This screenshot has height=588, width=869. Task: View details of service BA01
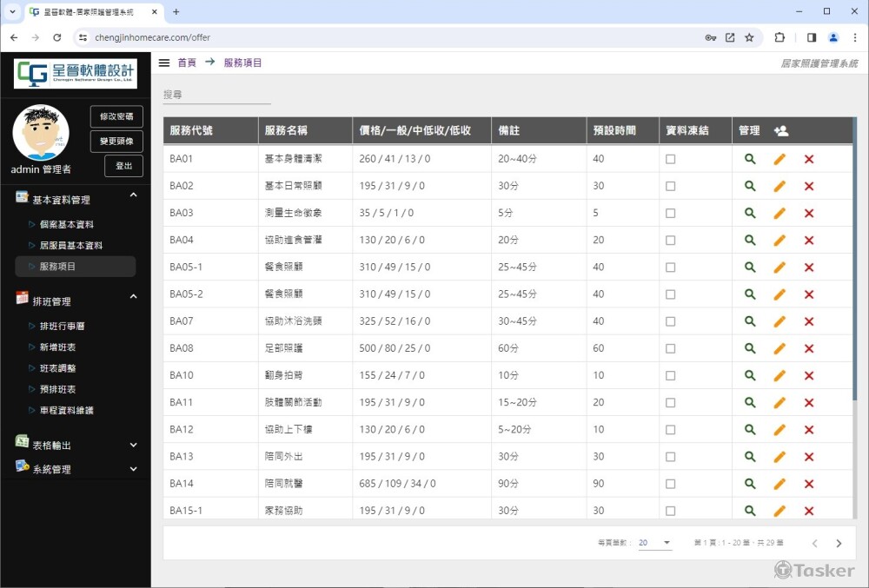(x=750, y=159)
